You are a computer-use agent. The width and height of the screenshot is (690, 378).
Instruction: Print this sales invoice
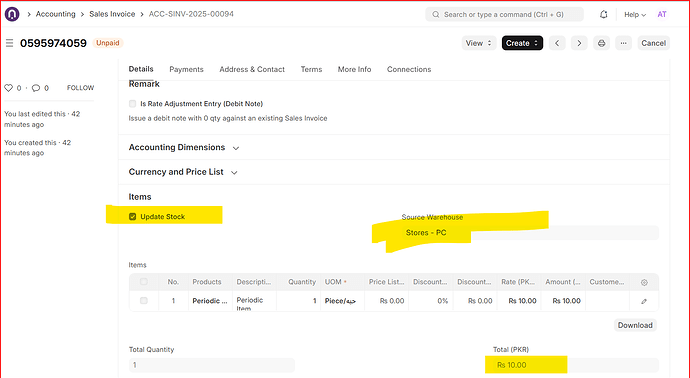coord(601,43)
